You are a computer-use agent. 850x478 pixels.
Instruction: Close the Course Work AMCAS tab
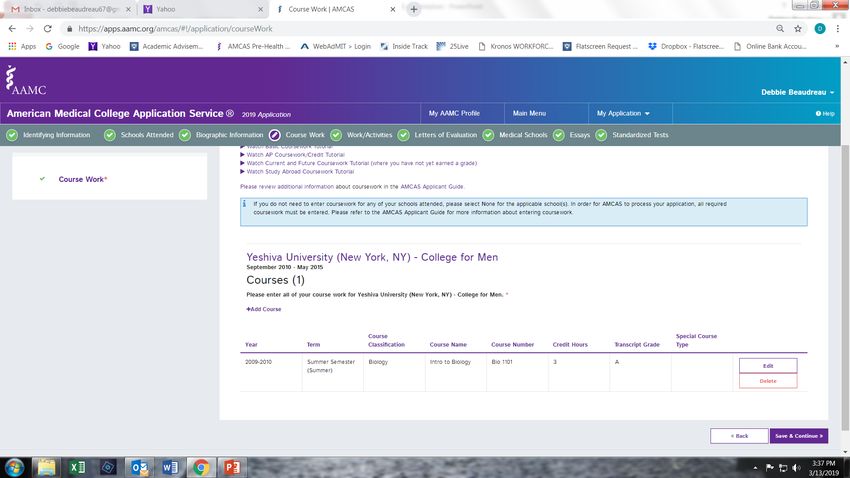point(392,9)
